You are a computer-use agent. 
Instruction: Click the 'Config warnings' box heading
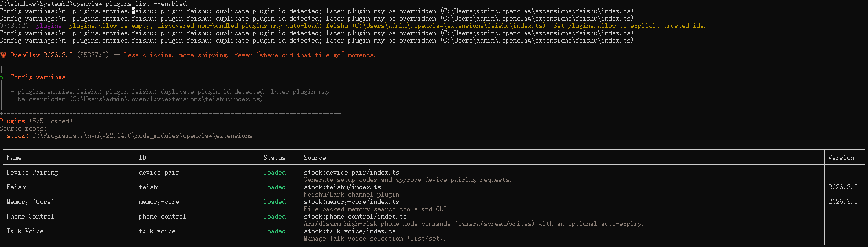click(38, 77)
